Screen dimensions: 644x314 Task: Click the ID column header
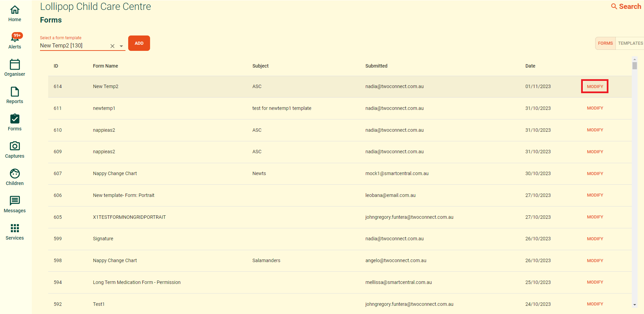tap(56, 66)
